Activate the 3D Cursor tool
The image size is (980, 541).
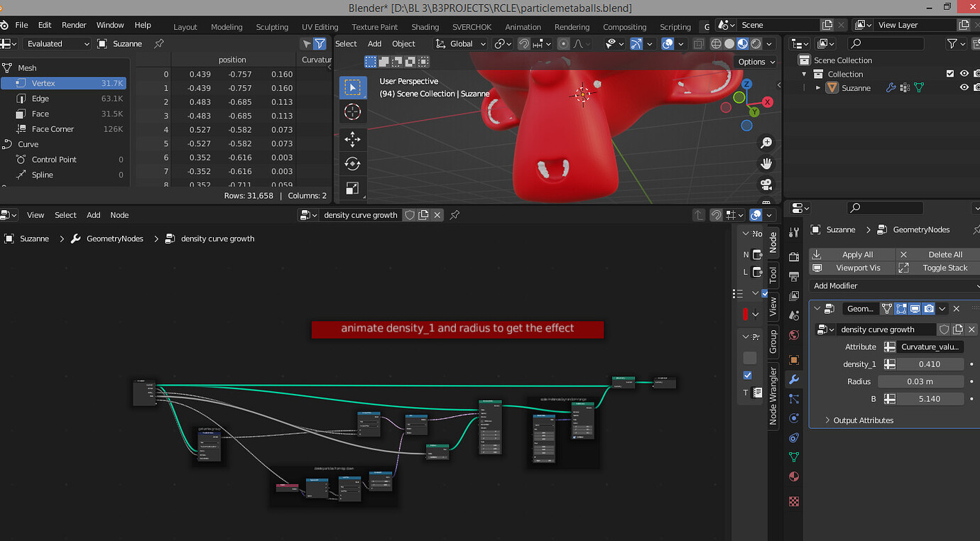tap(352, 111)
